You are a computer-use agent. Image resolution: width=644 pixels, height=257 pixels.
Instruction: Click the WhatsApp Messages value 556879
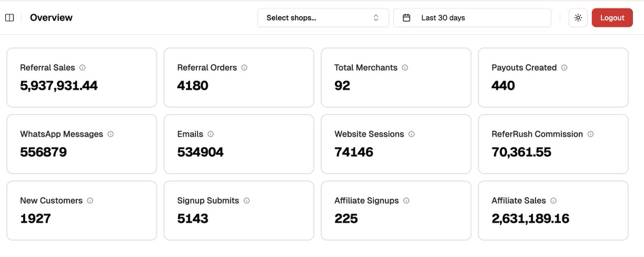43,152
